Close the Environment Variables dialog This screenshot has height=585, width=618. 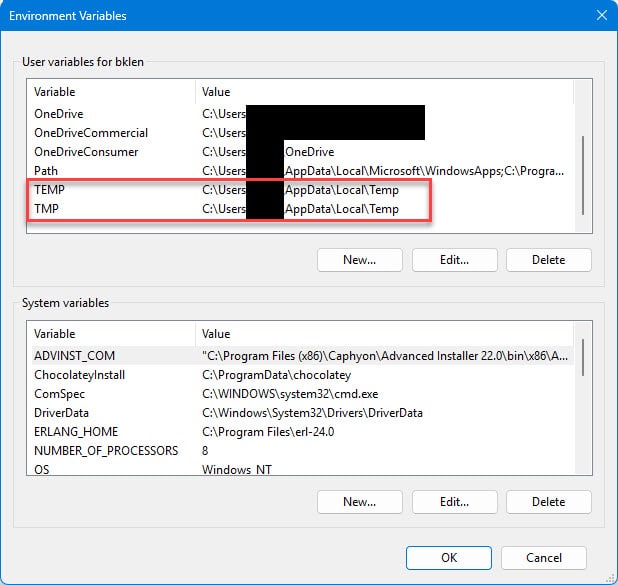click(x=600, y=16)
